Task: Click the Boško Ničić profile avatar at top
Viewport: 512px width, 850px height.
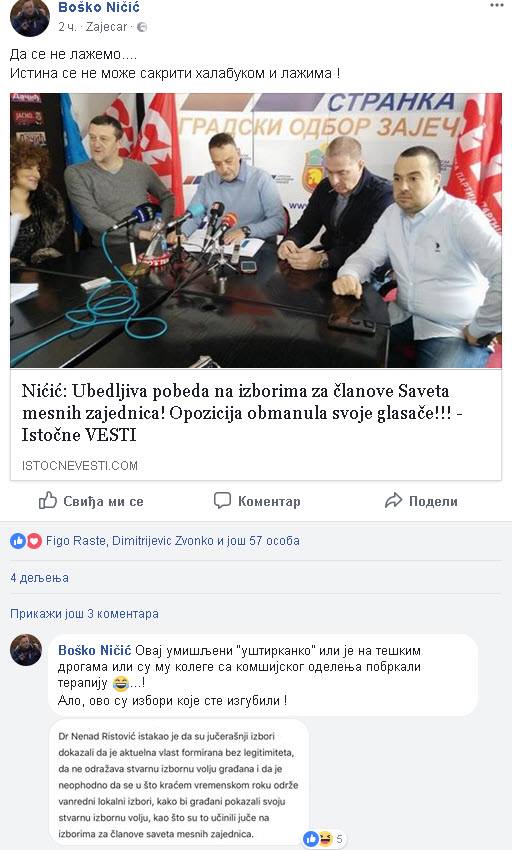Action: [x=30, y=17]
